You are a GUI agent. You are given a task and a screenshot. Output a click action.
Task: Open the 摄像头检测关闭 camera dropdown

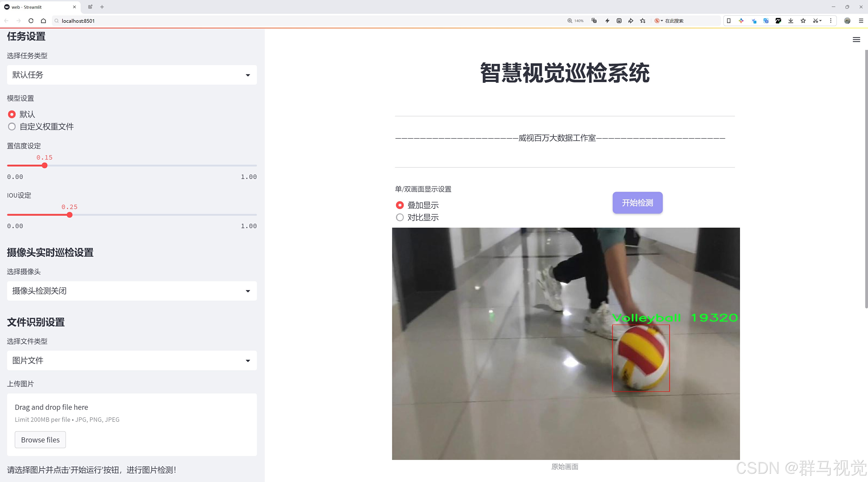pyautogui.click(x=132, y=291)
